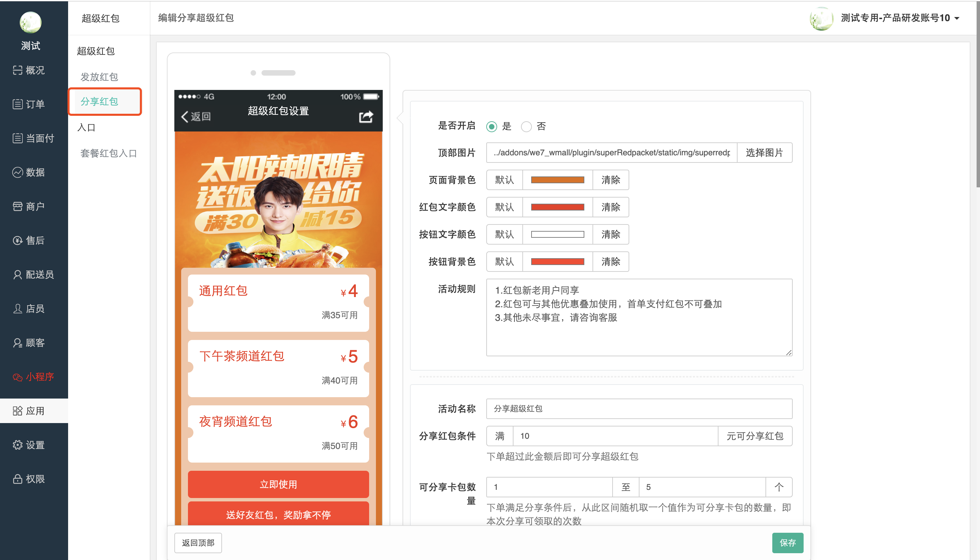
Task: Open the red 按钮背景色 color swatch
Action: pos(557,262)
